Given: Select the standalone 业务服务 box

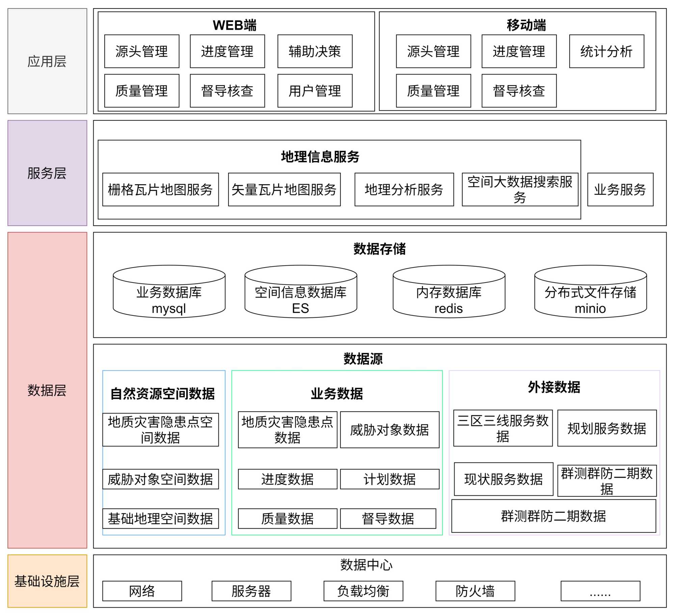Looking at the screenshot, I should coord(620,190).
